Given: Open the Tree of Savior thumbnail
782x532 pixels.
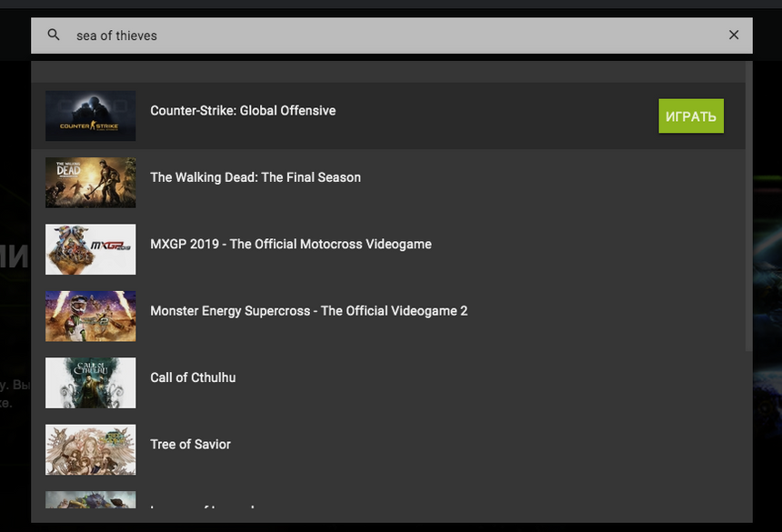Looking at the screenshot, I should (90, 450).
